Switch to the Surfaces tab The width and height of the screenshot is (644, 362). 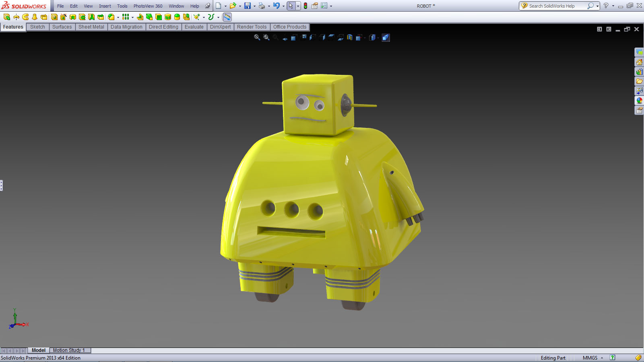(62, 27)
